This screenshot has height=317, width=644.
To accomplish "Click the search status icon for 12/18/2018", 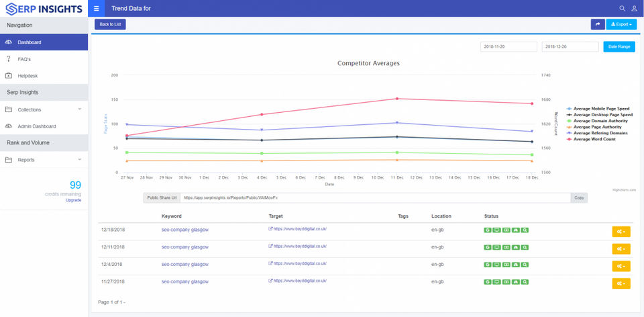I will click(x=525, y=230).
